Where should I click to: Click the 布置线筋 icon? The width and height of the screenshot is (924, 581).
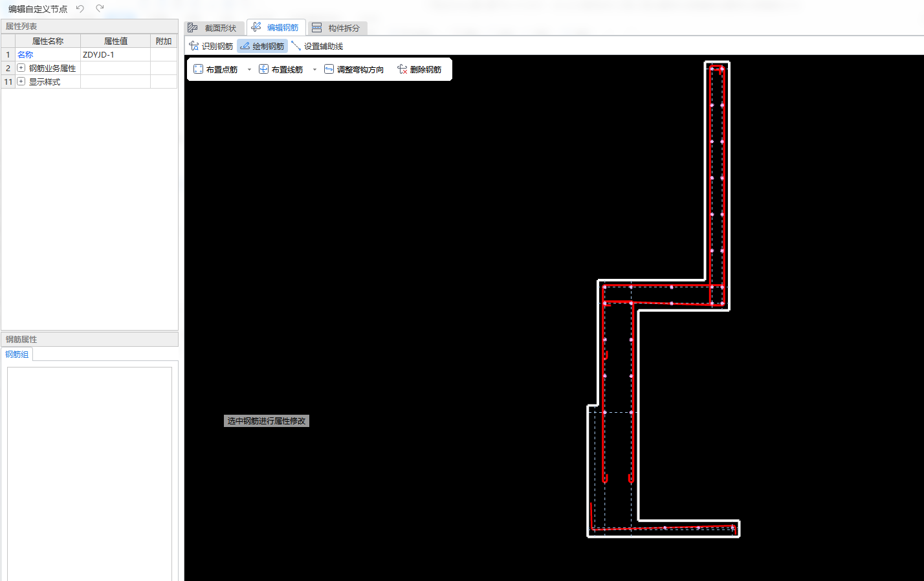click(x=263, y=69)
